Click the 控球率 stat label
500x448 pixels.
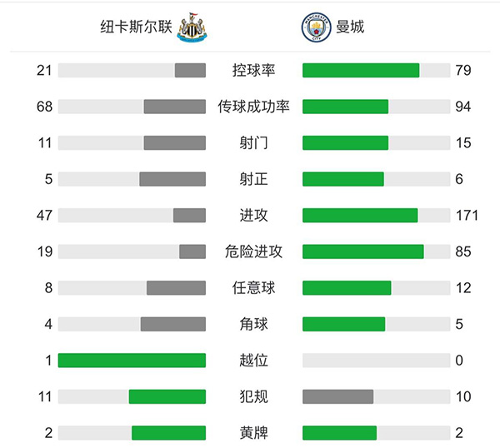253,71
